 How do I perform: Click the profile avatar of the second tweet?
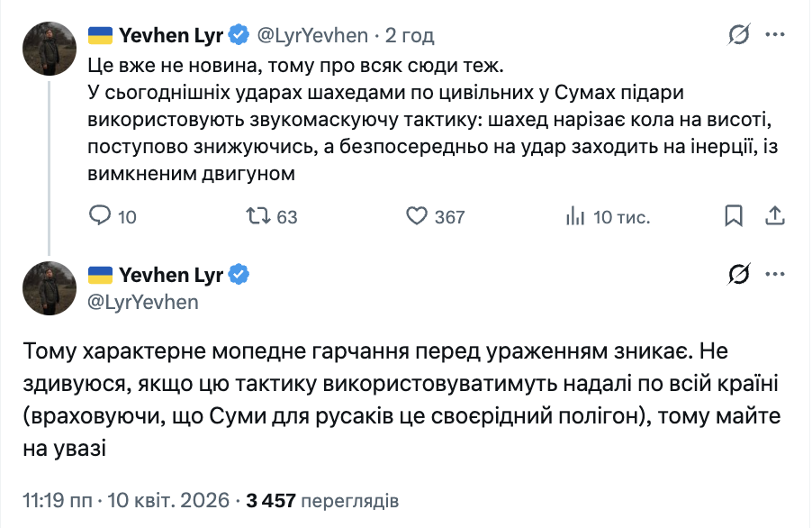pyautogui.click(x=50, y=289)
